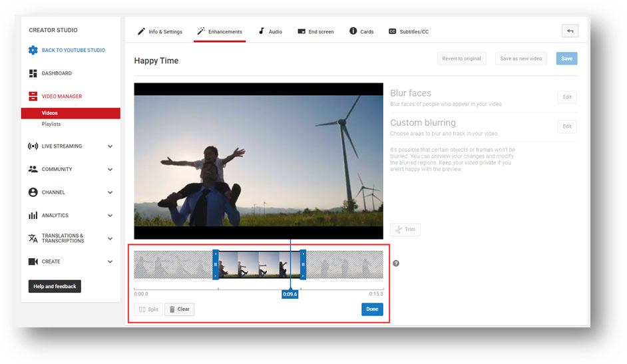Click the blue Save button

click(x=566, y=59)
